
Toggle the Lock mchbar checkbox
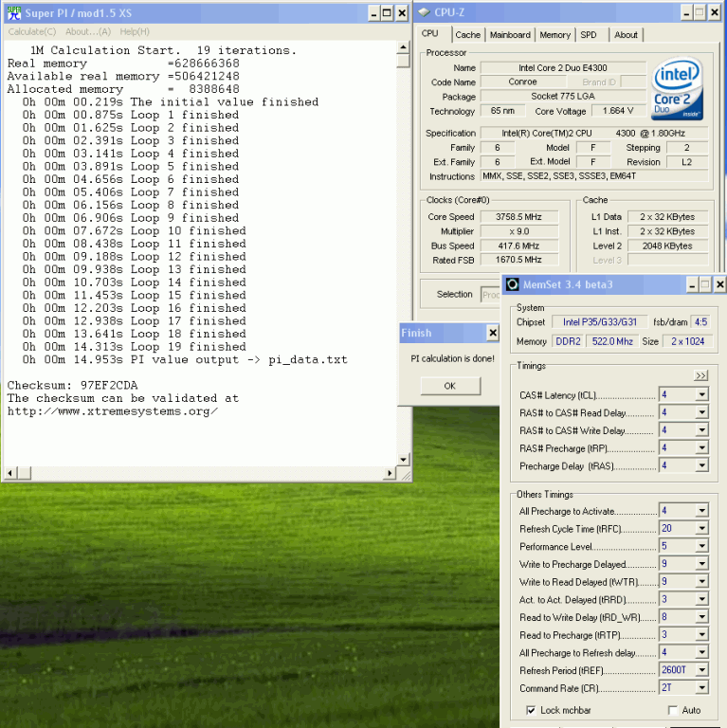tap(531, 710)
